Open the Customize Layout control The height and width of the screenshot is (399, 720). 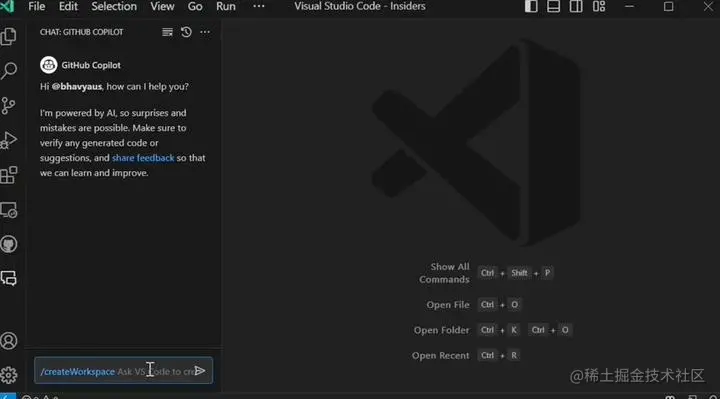599,6
